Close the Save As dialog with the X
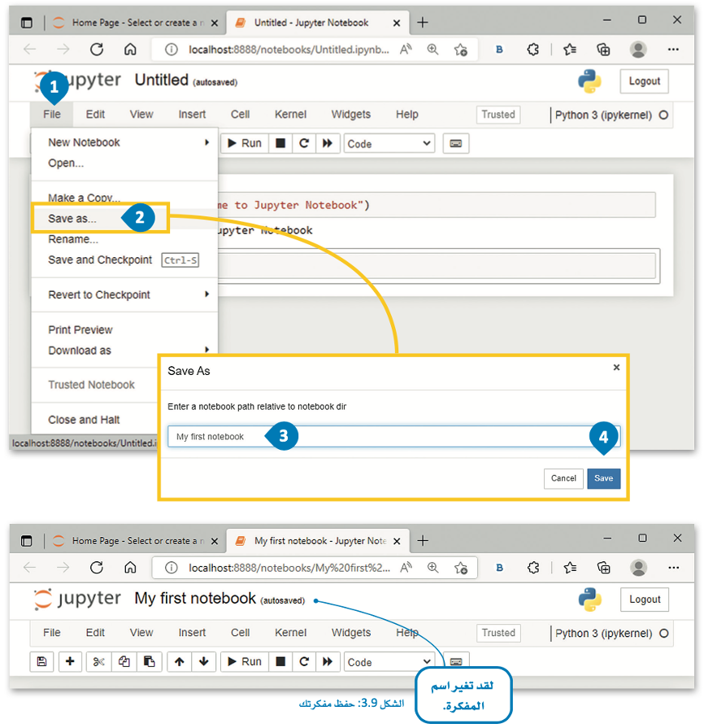 pos(616,367)
